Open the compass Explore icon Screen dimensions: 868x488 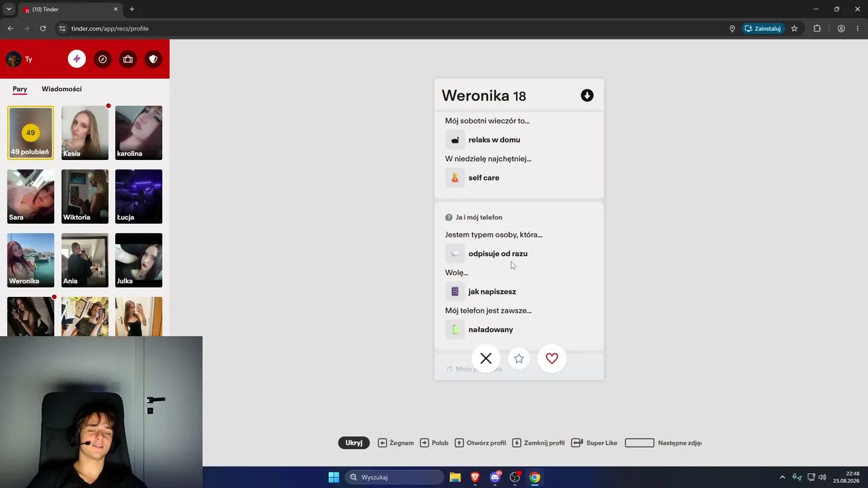coord(102,59)
